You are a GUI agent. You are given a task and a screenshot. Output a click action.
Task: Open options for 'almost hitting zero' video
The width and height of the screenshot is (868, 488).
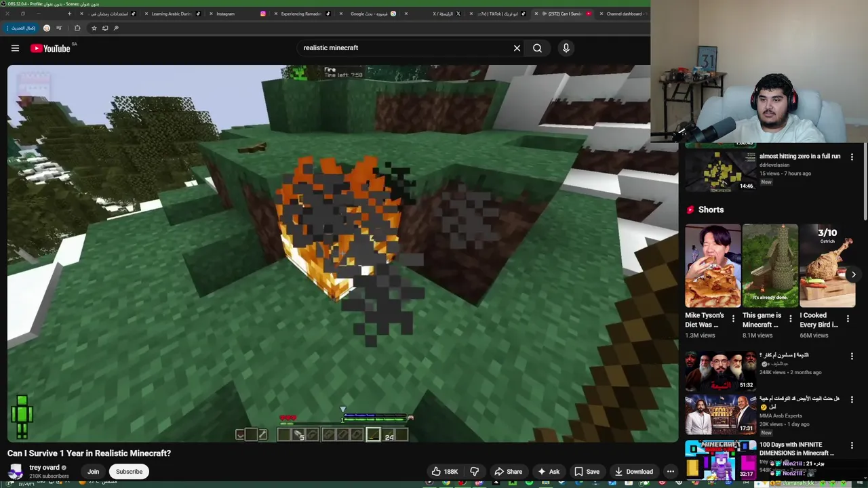[x=852, y=157]
